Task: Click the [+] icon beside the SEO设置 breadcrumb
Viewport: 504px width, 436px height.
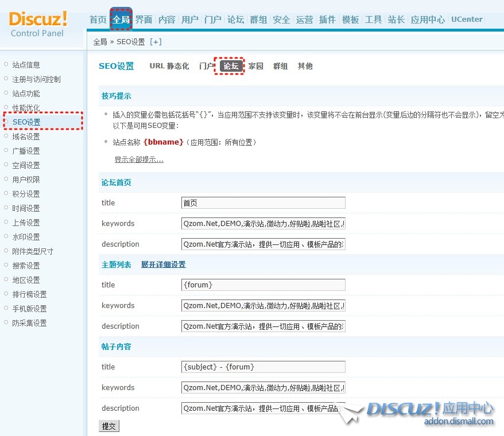Action: click(x=155, y=42)
